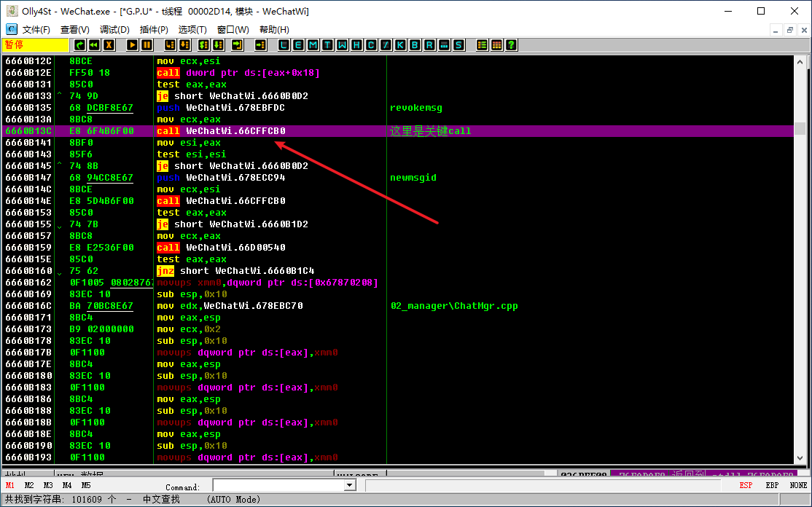This screenshot has height=507, width=812.
Task: Click the EBP button
Action: click(772, 485)
